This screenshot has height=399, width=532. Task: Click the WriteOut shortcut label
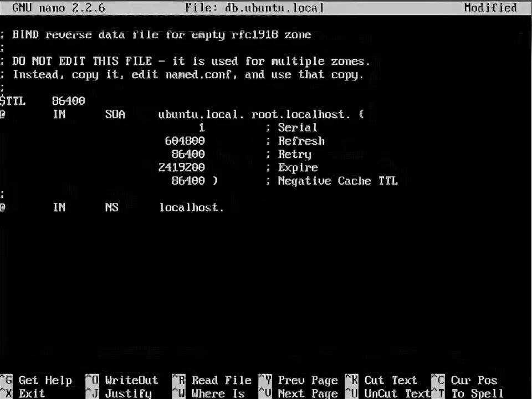[x=132, y=380]
